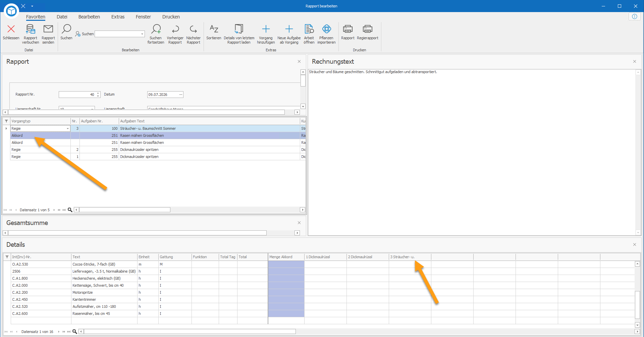Open the Drucken ribbon tab

point(171,17)
